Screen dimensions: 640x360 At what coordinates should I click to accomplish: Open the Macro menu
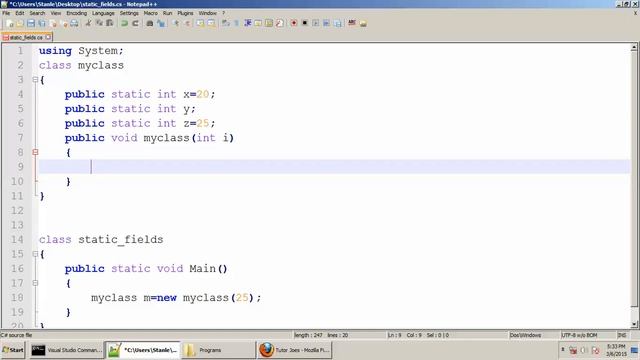tap(151, 13)
